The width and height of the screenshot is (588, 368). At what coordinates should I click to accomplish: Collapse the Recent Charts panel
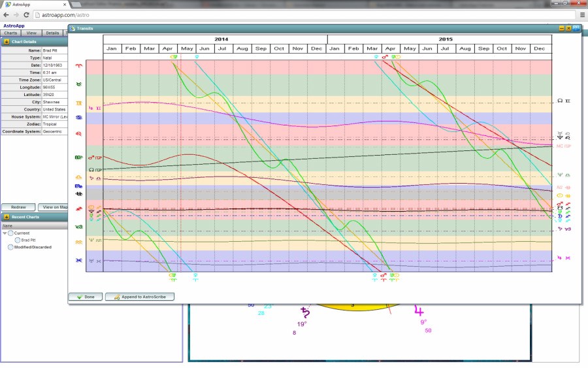6,216
